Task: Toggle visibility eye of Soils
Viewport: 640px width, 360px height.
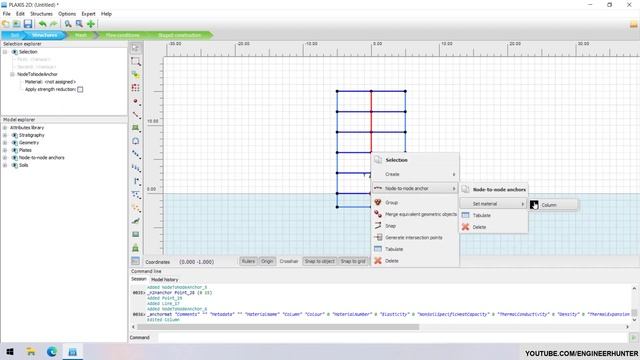Action: [15, 165]
